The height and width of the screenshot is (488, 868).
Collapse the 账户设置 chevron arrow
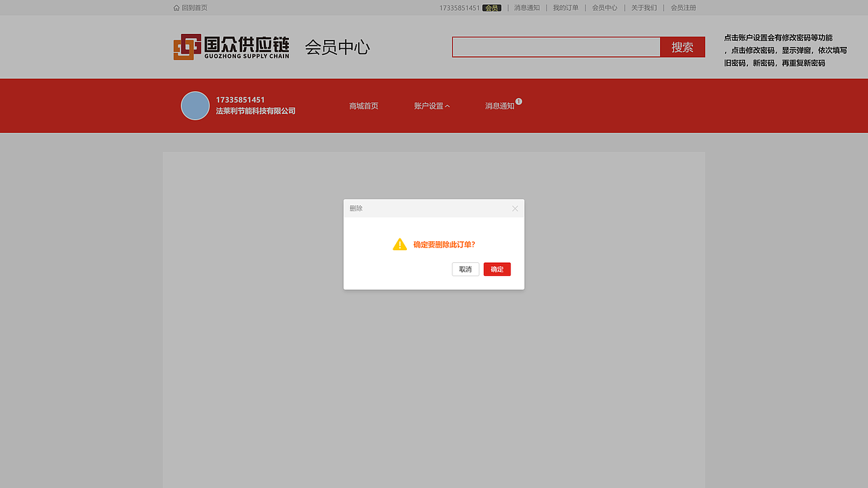pos(448,106)
